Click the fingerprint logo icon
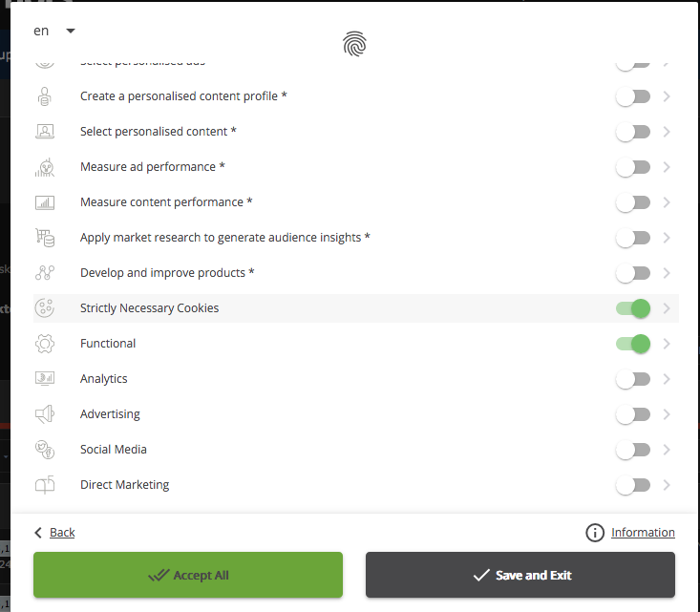Viewport: 700px width, 612px height. coord(355,44)
